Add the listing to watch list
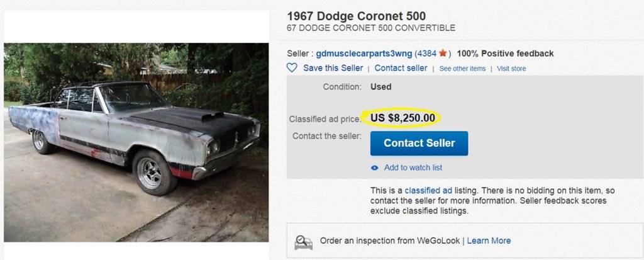Screen dimensions: 644x260 (413, 167)
